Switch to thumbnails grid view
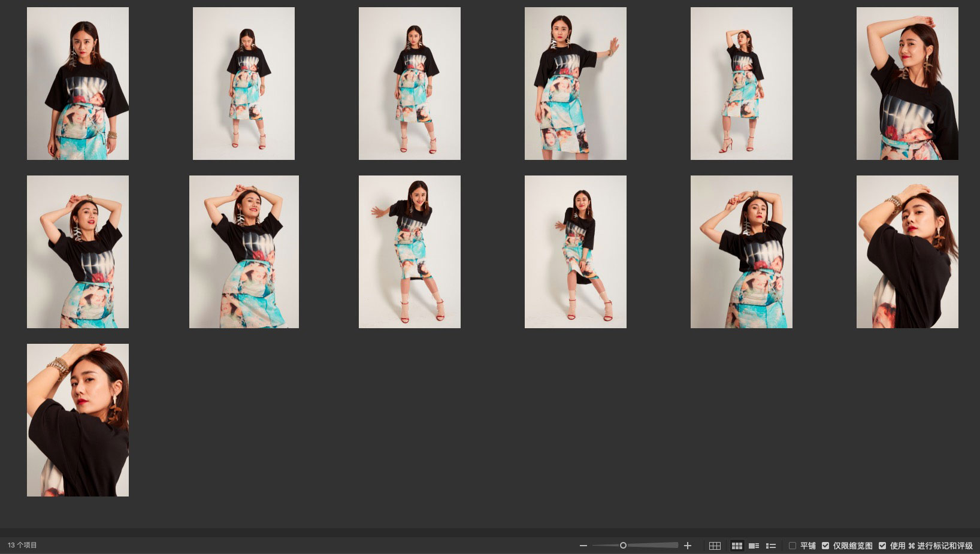The image size is (980, 554). pyautogui.click(x=737, y=546)
